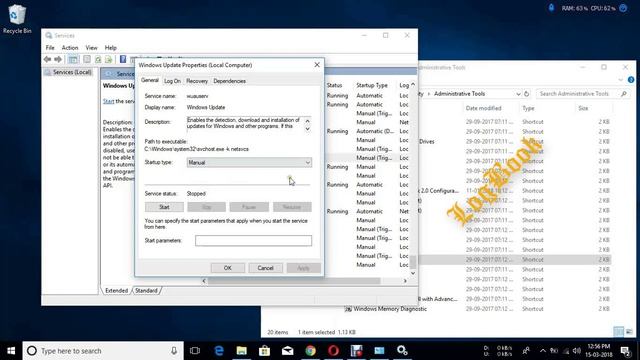Click the Export List icon in Services toolbar
The image size is (640, 360).
(x=109, y=60)
